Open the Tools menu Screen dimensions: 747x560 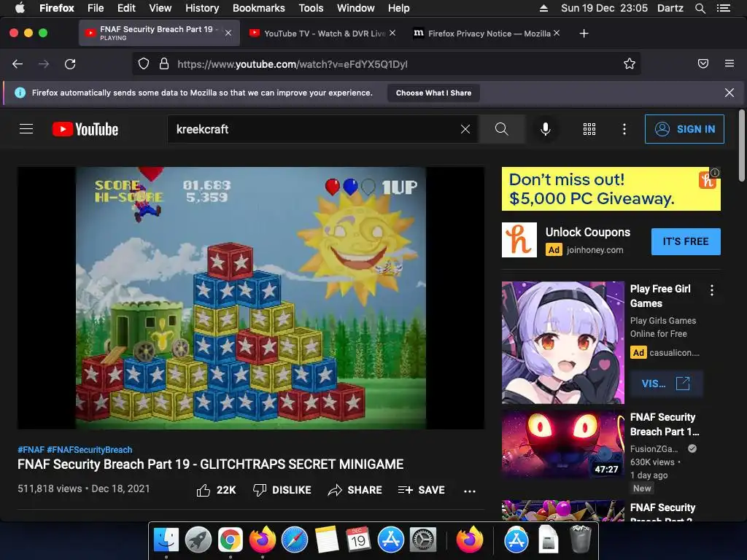click(311, 8)
